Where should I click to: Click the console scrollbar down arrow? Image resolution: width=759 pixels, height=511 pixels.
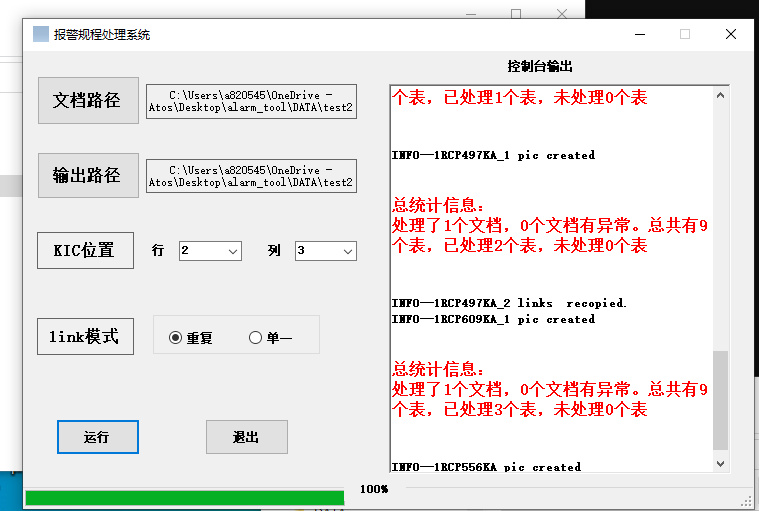coord(720,463)
